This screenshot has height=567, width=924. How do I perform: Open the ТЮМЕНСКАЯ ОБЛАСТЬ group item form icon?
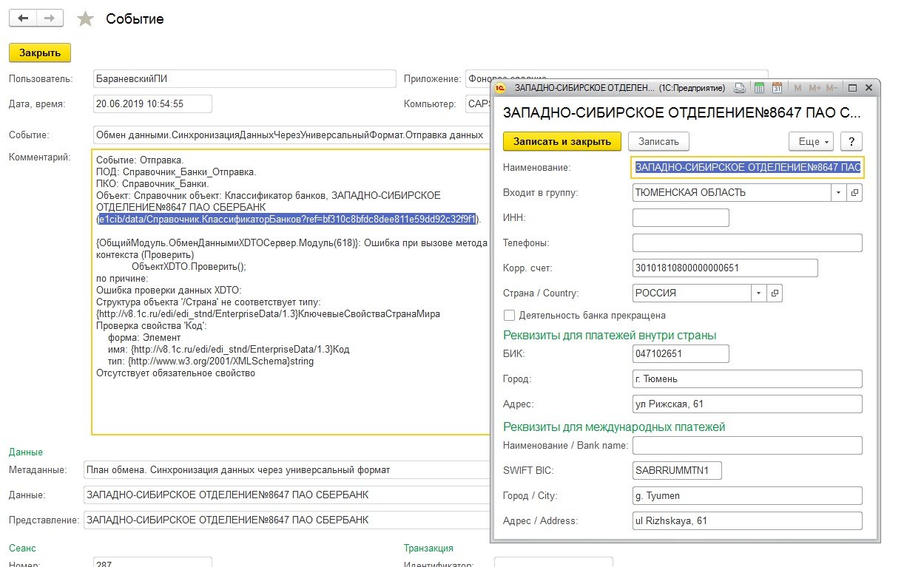coord(854,192)
